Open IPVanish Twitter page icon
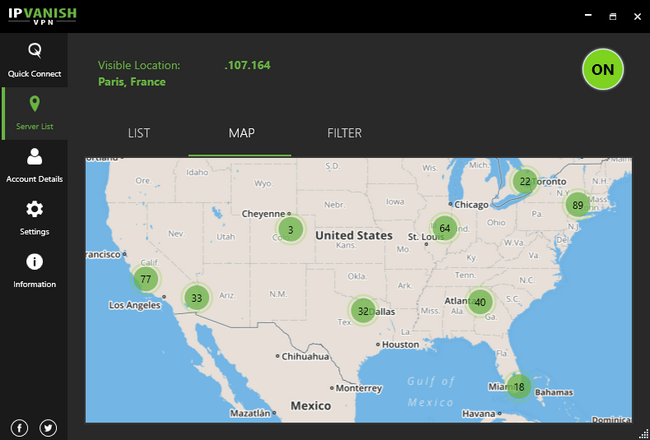Image resolution: width=650 pixels, height=440 pixels. click(x=48, y=428)
